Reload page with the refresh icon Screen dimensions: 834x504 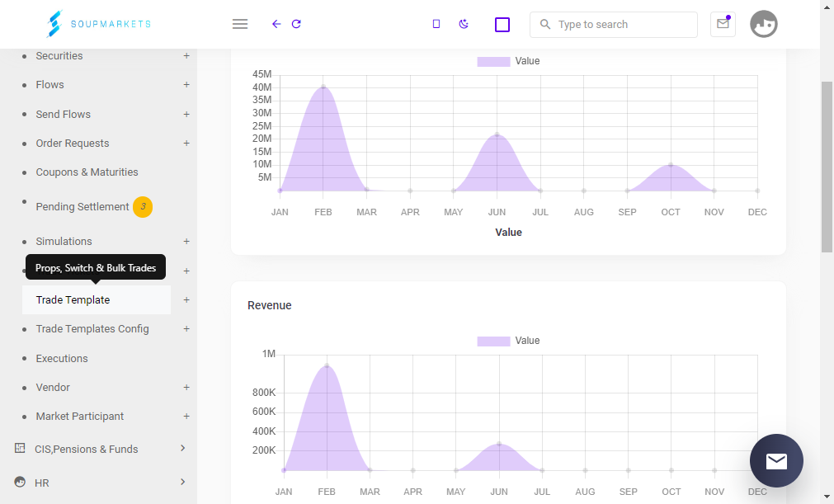coord(296,24)
